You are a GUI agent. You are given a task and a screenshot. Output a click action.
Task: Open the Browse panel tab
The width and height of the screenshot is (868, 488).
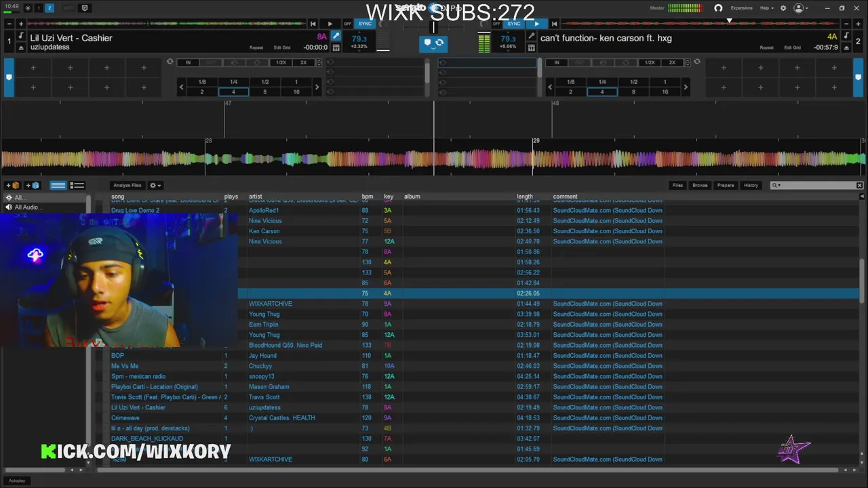click(x=700, y=185)
